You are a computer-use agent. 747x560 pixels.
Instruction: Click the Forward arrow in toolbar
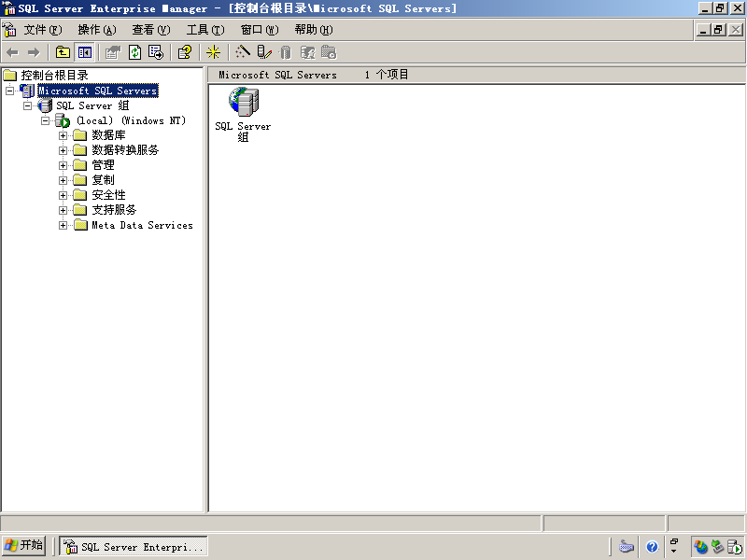(34, 52)
